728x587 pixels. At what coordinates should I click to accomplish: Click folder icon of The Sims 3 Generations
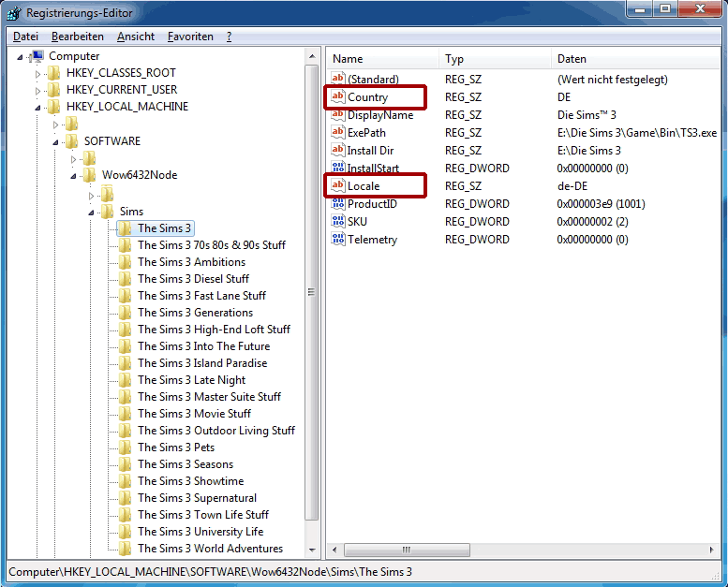click(125, 313)
